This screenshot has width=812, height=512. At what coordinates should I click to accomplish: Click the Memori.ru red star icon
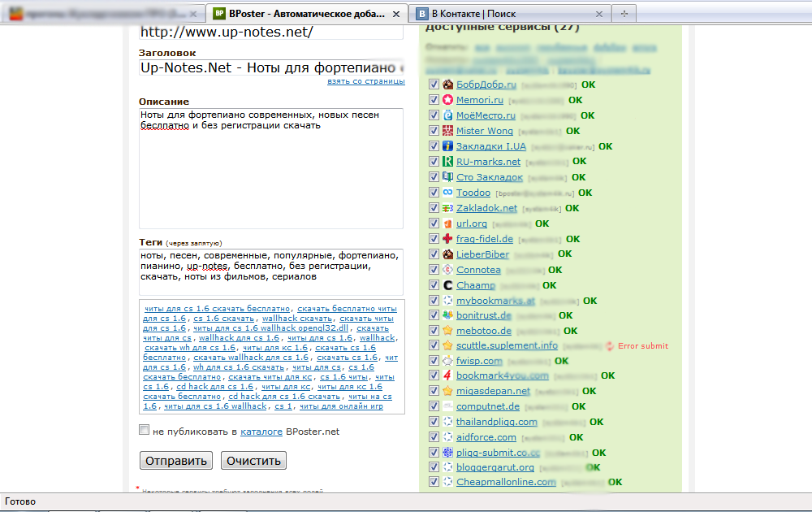pos(448,99)
